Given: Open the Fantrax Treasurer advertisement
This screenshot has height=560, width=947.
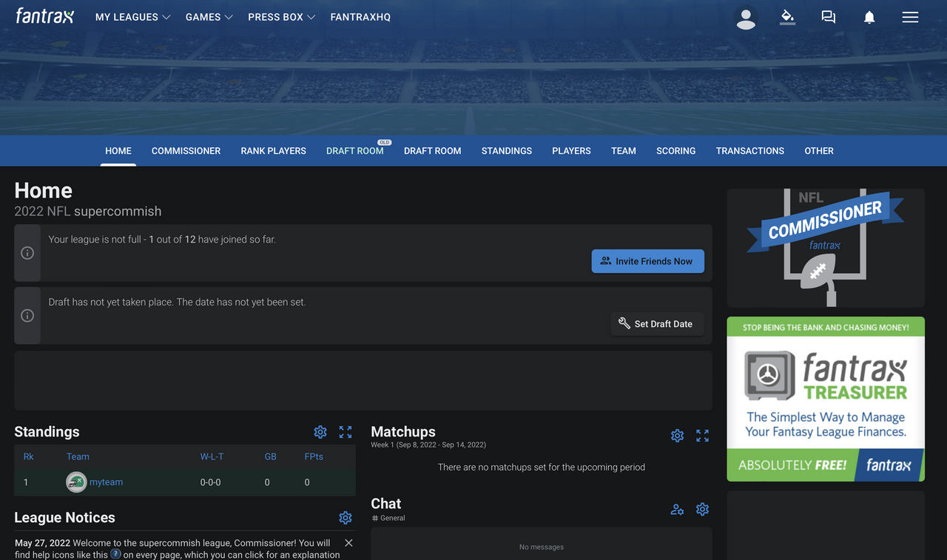Looking at the screenshot, I should coord(826,399).
